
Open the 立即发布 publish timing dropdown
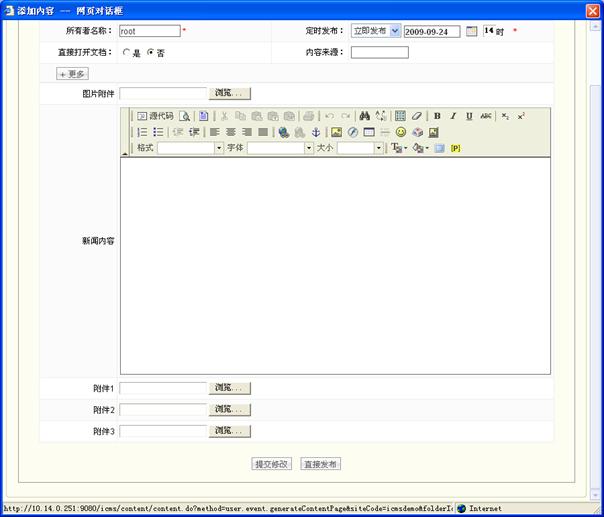pos(376,31)
